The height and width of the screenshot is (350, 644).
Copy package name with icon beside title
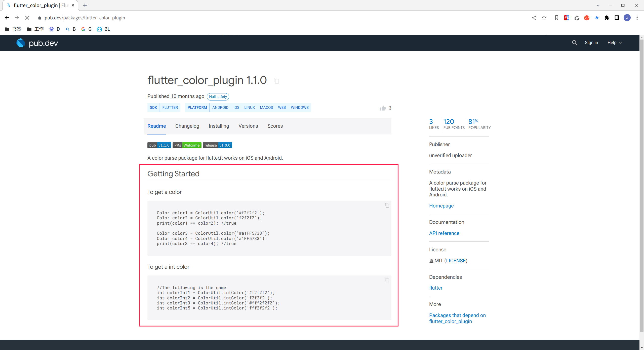click(x=276, y=81)
